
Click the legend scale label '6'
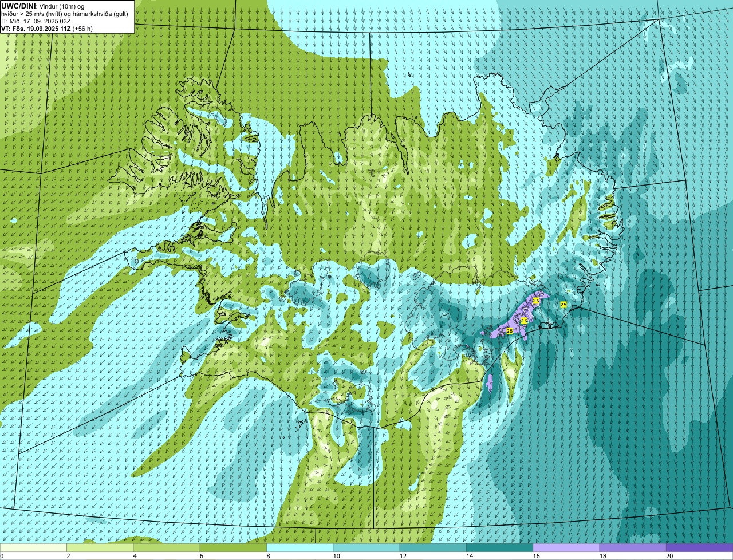[201, 555]
